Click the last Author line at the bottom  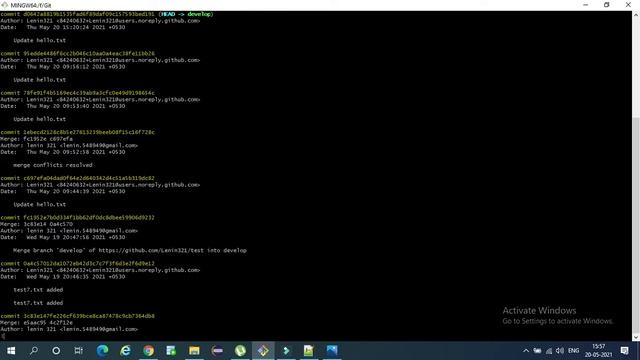coord(69,329)
